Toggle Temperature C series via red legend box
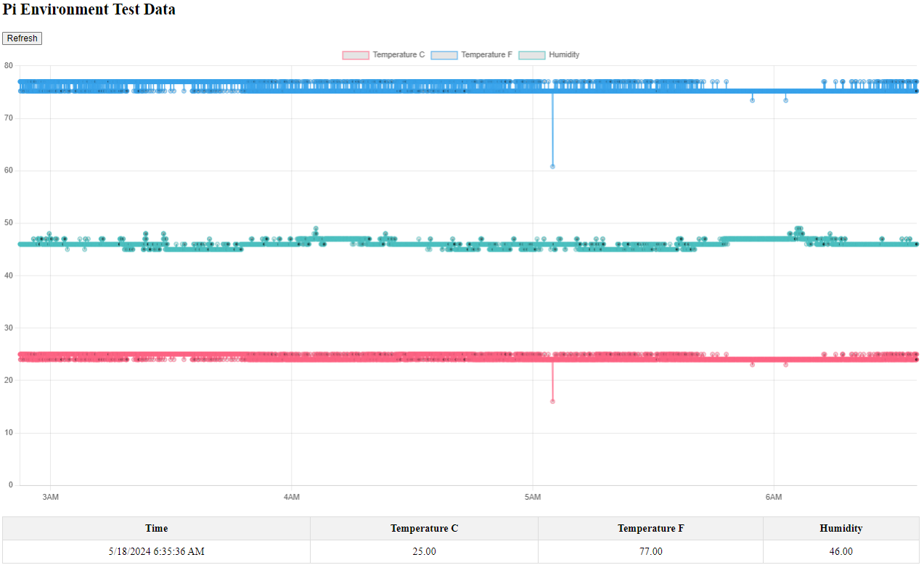The width and height of the screenshot is (924, 573). pos(356,55)
